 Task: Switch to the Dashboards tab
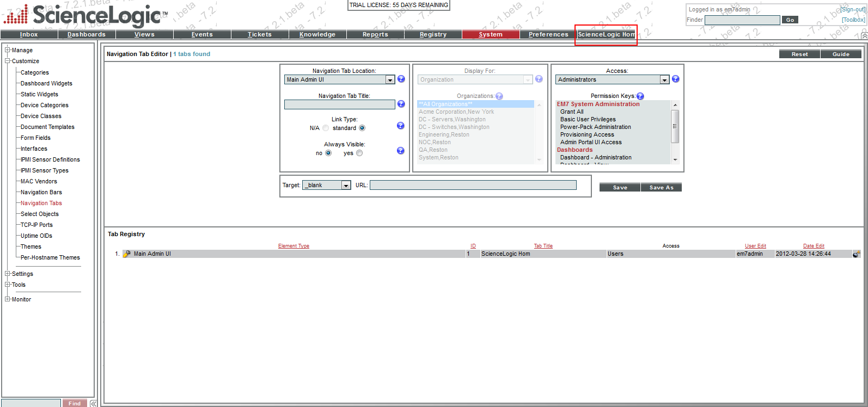87,34
